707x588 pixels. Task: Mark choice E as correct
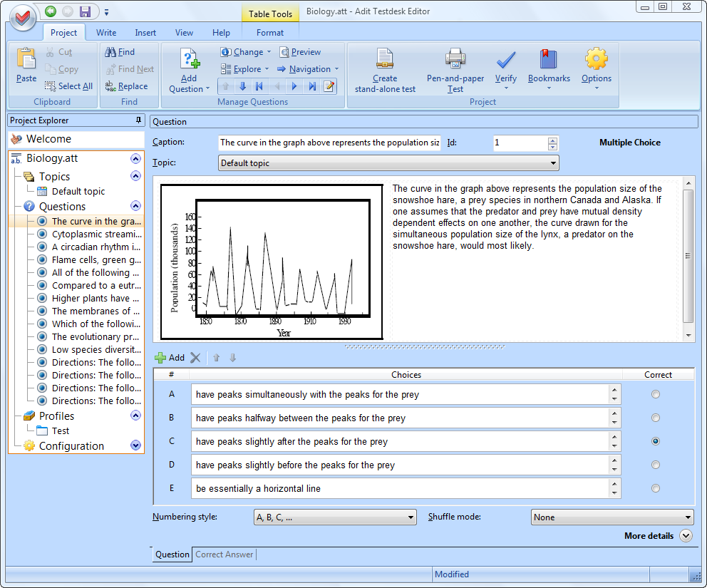656,488
